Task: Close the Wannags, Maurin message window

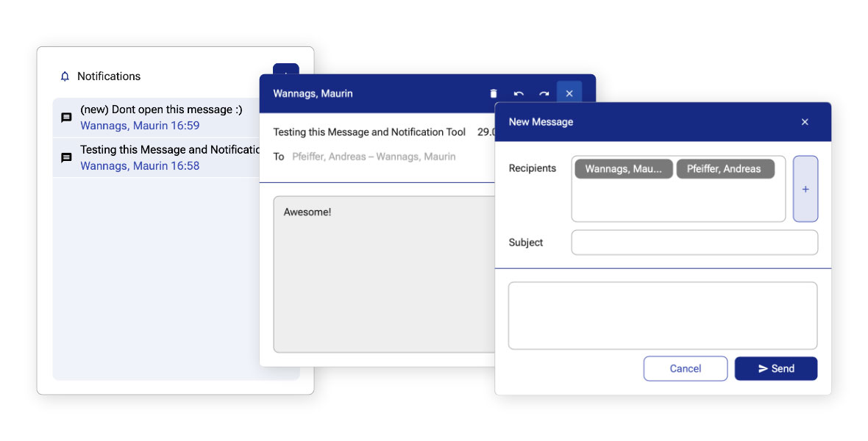Action: [x=569, y=93]
